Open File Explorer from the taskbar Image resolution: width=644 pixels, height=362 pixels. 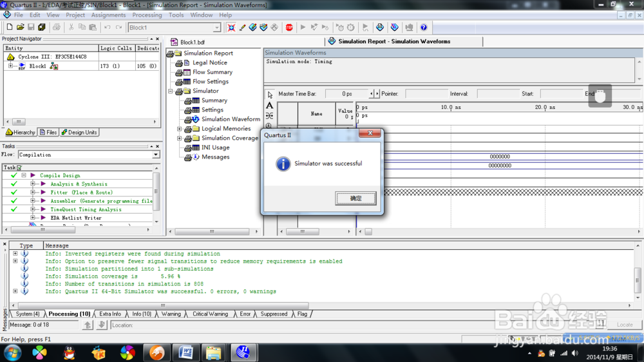coord(214,352)
